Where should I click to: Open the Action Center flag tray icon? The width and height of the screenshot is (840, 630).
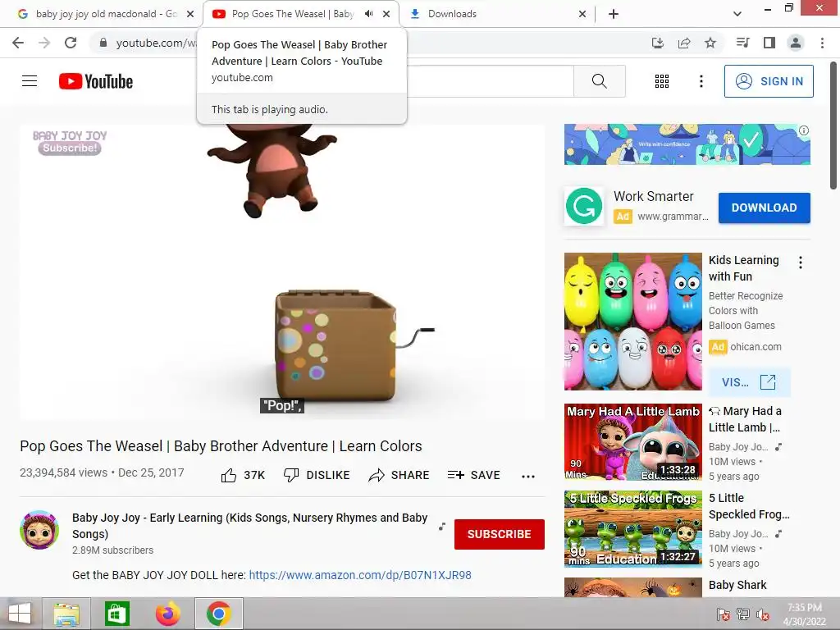pyautogui.click(x=724, y=614)
